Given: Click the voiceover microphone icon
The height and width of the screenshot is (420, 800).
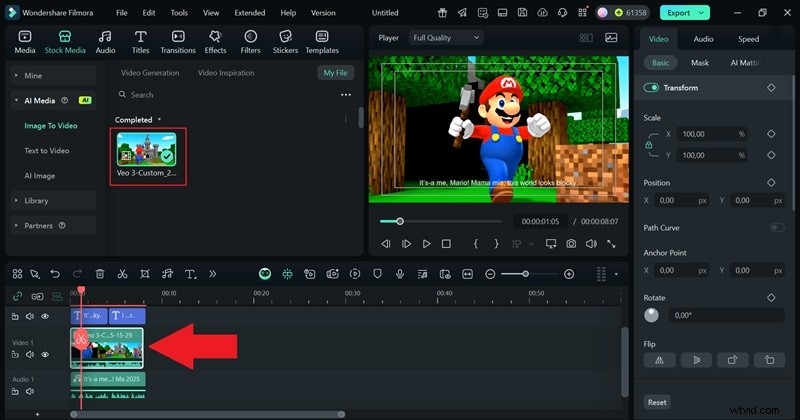Looking at the screenshot, I should [400, 274].
